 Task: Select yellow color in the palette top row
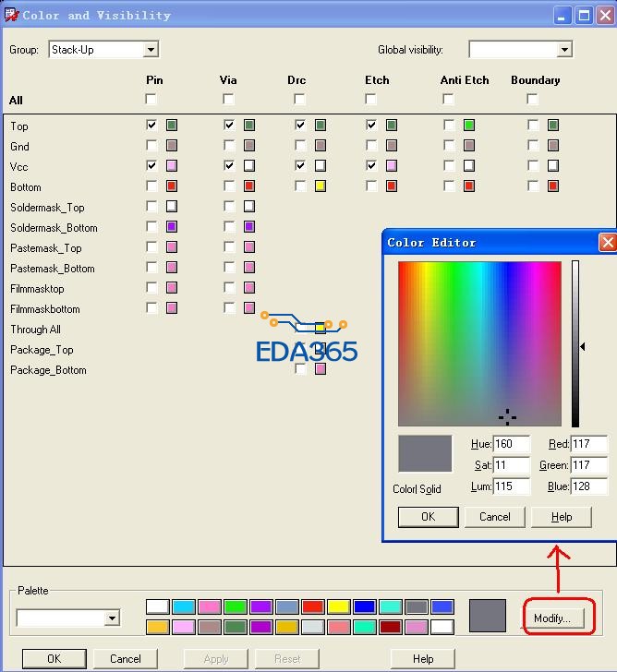(339, 606)
